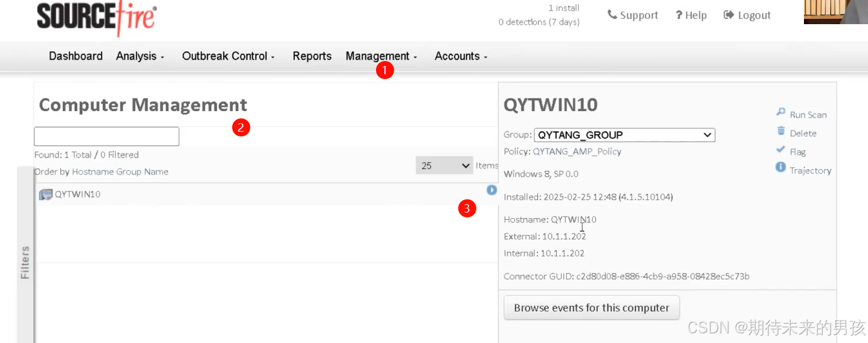
Task: Order by the Group Name link
Action: pyautogui.click(x=142, y=171)
